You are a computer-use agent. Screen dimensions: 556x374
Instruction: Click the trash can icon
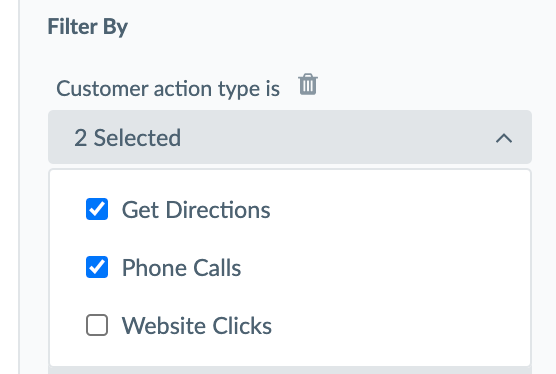(308, 84)
